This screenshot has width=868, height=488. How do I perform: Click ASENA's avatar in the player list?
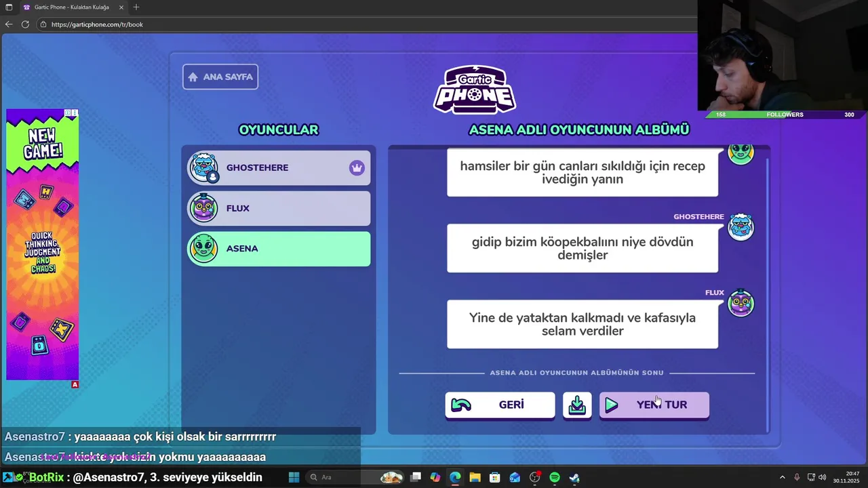204,248
